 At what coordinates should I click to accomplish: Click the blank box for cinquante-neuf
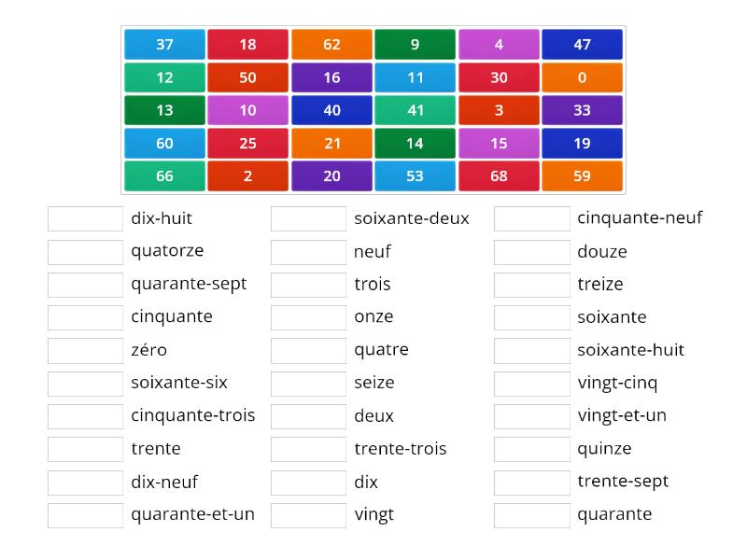tap(532, 218)
